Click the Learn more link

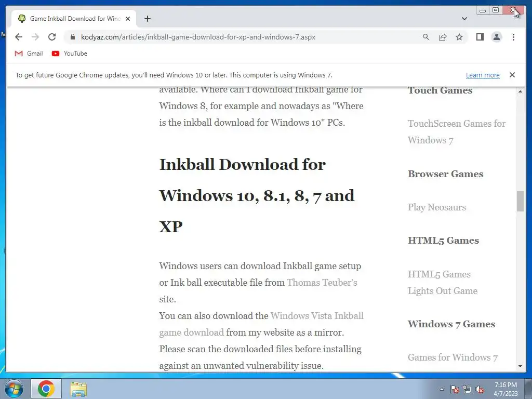coord(483,75)
